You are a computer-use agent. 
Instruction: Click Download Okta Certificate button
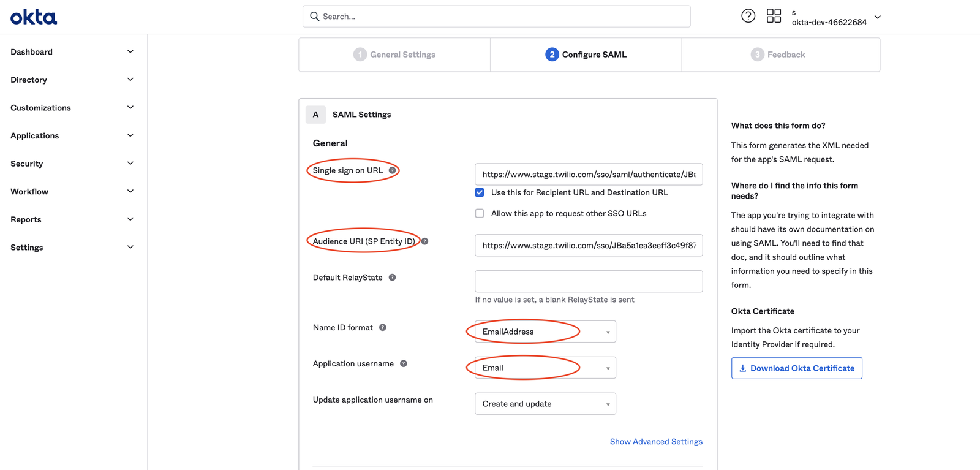797,368
